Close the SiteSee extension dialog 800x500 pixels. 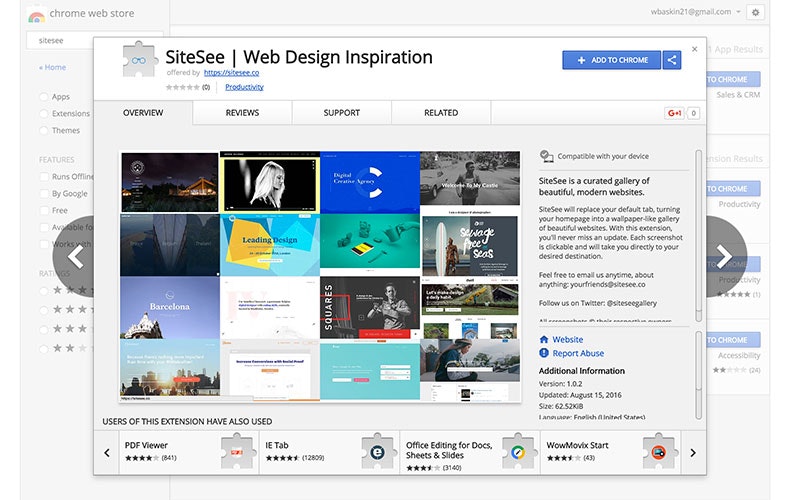point(694,49)
